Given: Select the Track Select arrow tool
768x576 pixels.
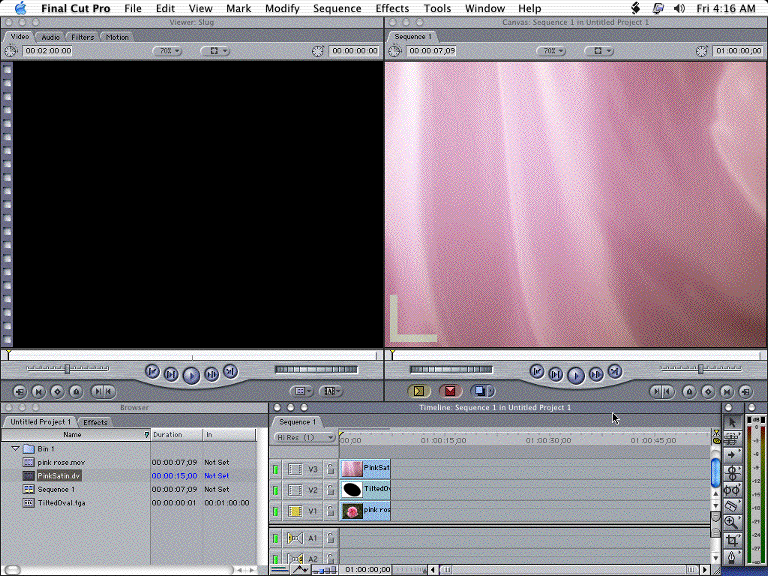Looking at the screenshot, I should [x=732, y=455].
